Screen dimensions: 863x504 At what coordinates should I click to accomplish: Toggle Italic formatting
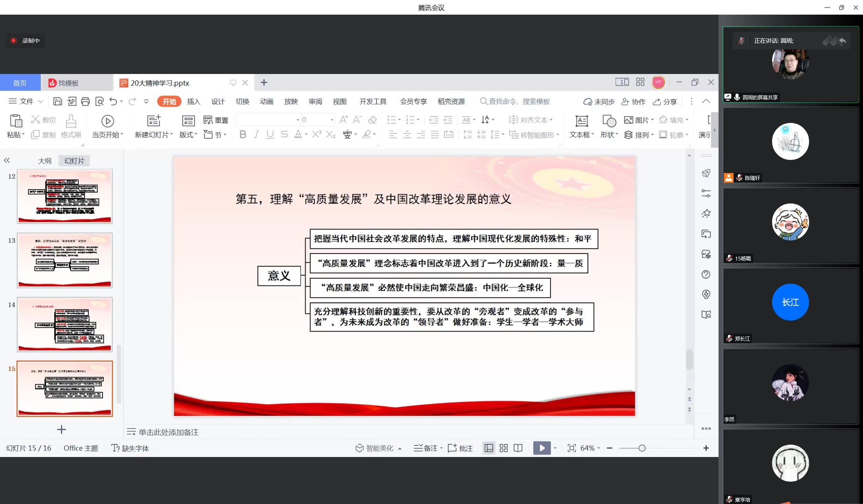(x=256, y=134)
